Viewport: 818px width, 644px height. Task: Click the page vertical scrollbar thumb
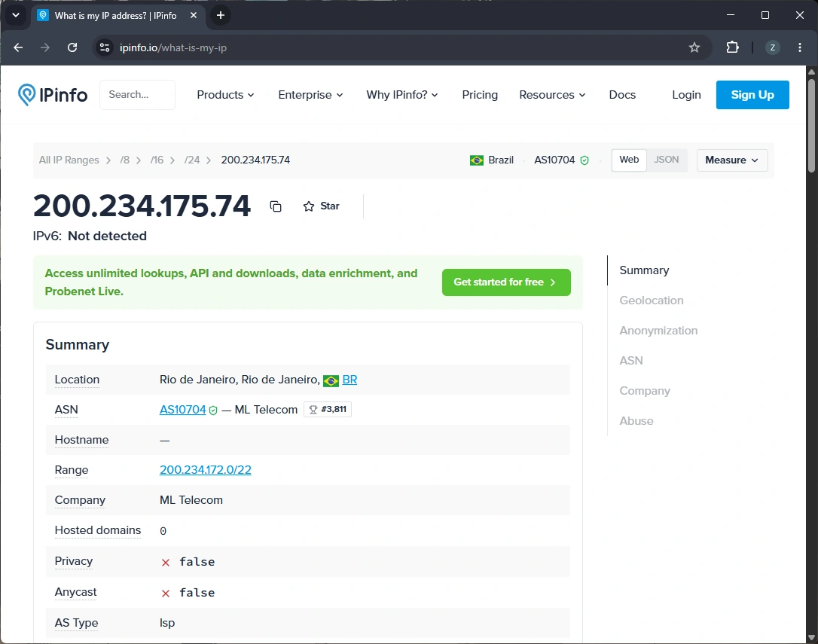point(811,125)
